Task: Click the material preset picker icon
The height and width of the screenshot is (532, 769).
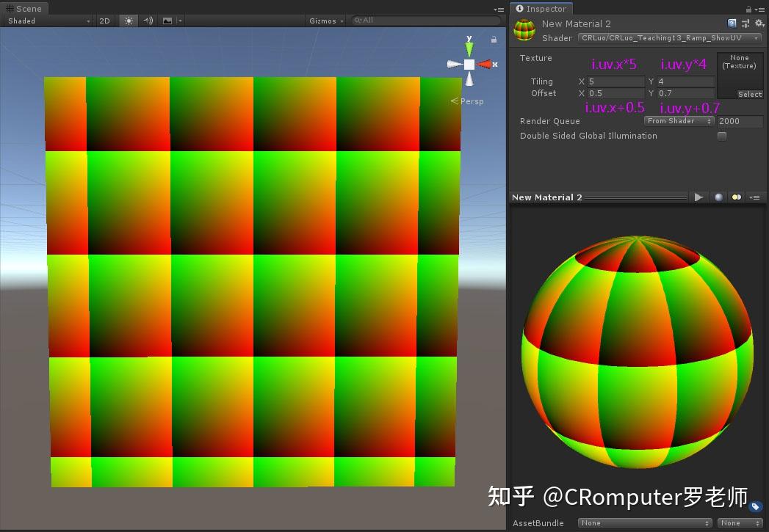Action: pos(747,23)
